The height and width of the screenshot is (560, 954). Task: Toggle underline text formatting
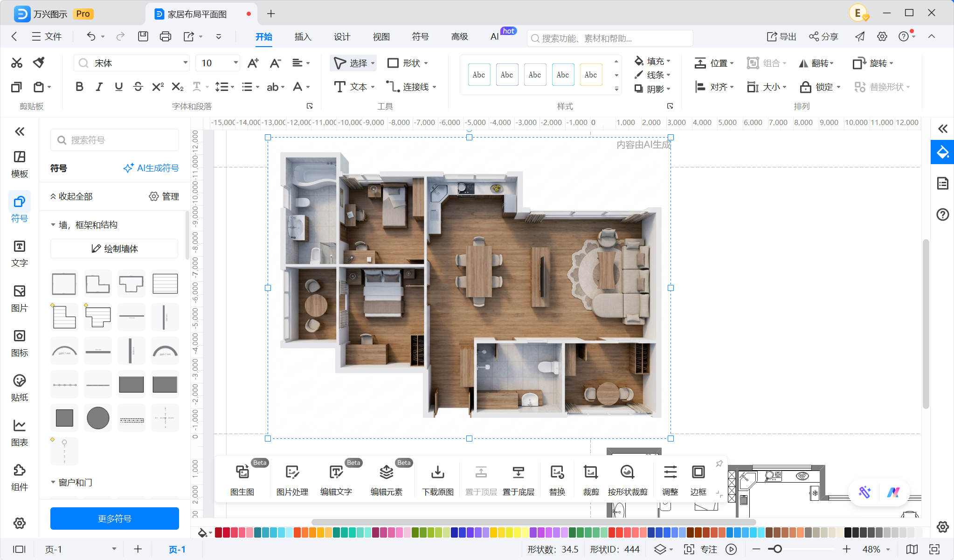tap(118, 87)
